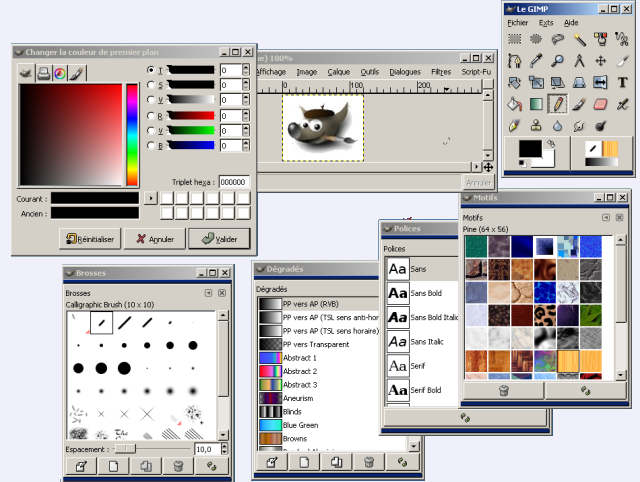640x482 pixels.
Task: Select the Fuzzy Select magic wand tool
Action: point(579,39)
